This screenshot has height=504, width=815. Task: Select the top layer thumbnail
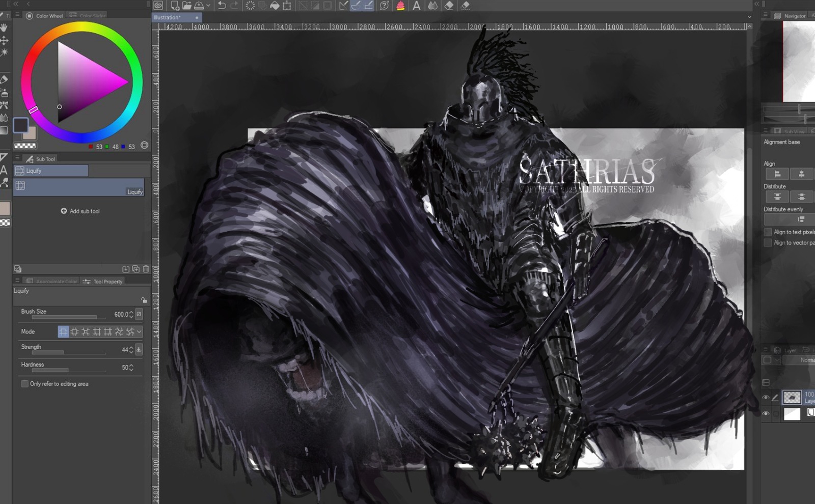coord(792,398)
